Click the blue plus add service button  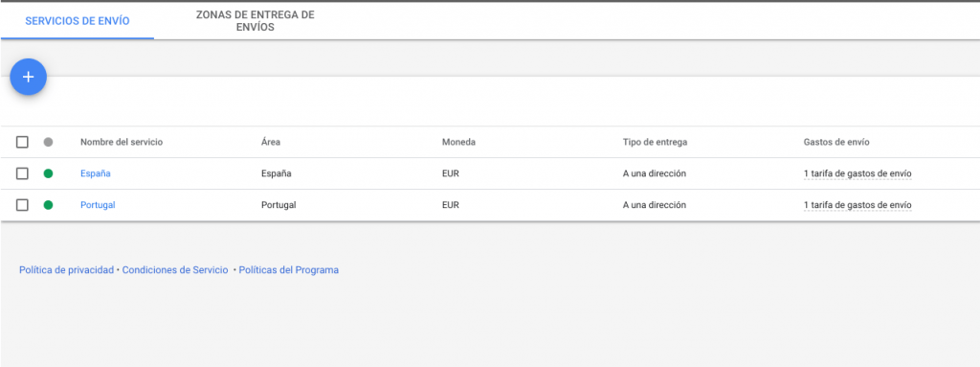(x=28, y=77)
